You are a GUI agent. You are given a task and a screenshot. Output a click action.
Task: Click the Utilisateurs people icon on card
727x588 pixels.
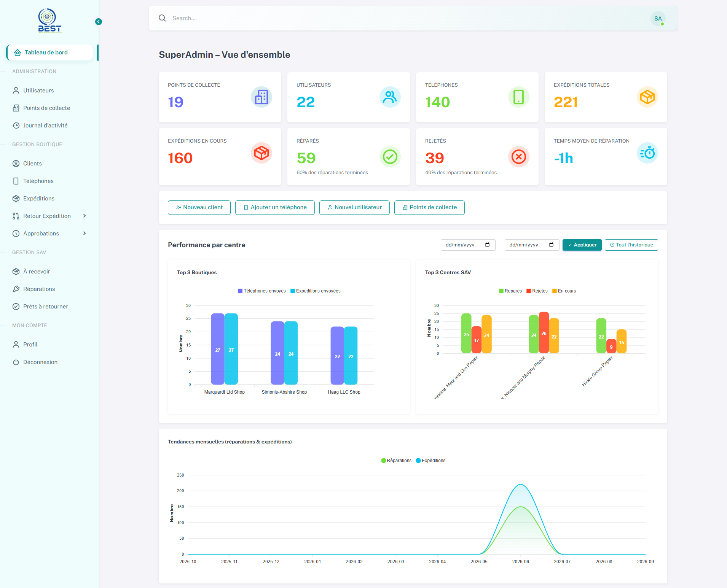[390, 97]
